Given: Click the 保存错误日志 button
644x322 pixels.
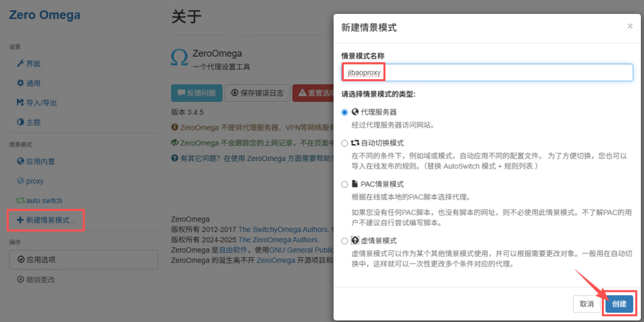Looking at the screenshot, I should pos(258,93).
